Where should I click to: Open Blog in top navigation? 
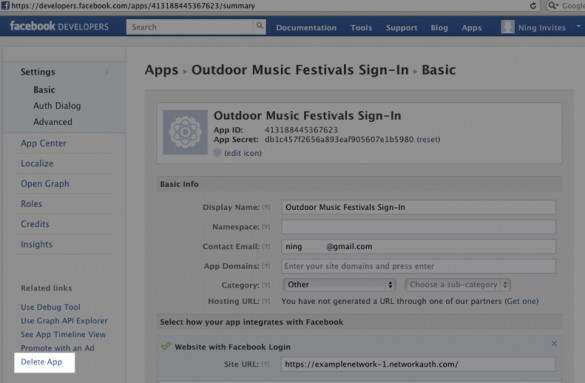(x=439, y=28)
